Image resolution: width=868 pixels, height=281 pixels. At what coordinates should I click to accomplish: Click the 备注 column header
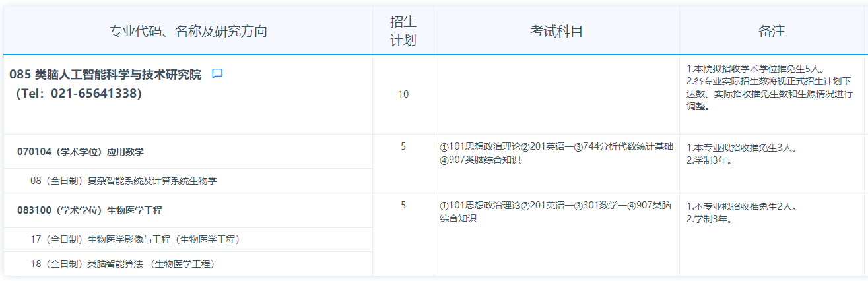pyautogui.click(x=772, y=31)
